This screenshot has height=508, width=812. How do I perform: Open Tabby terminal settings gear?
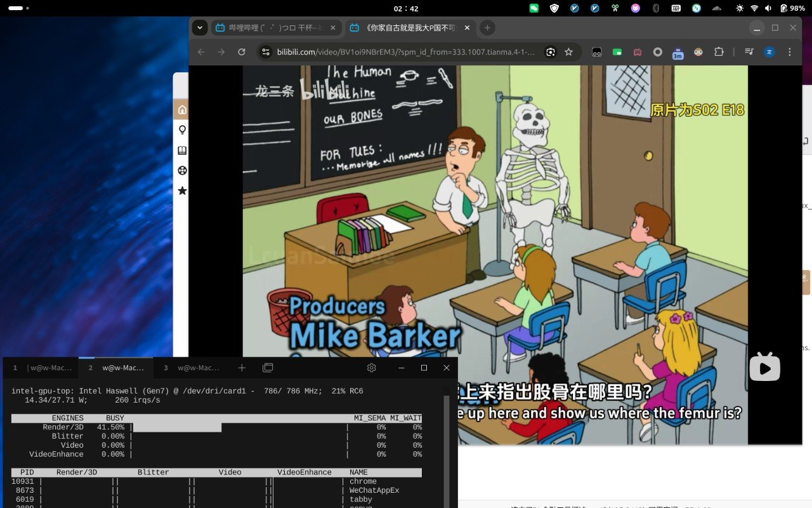click(372, 368)
